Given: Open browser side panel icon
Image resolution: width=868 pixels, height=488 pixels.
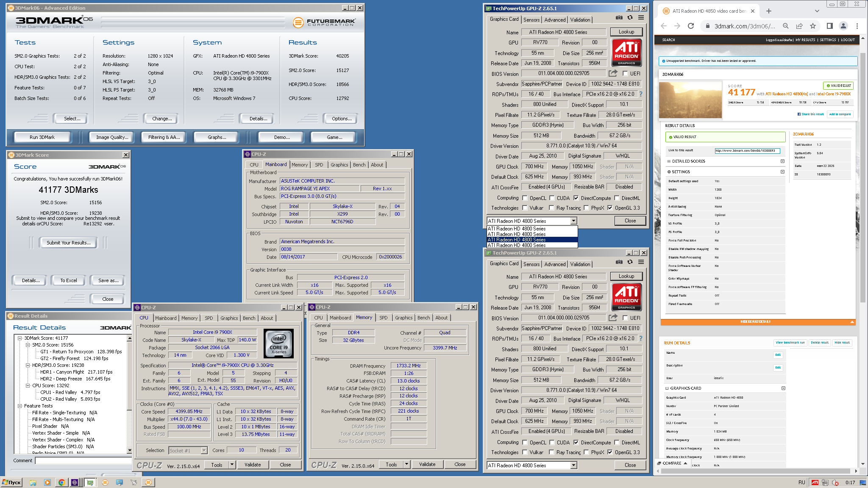Looking at the screenshot, I should [830, 26].
